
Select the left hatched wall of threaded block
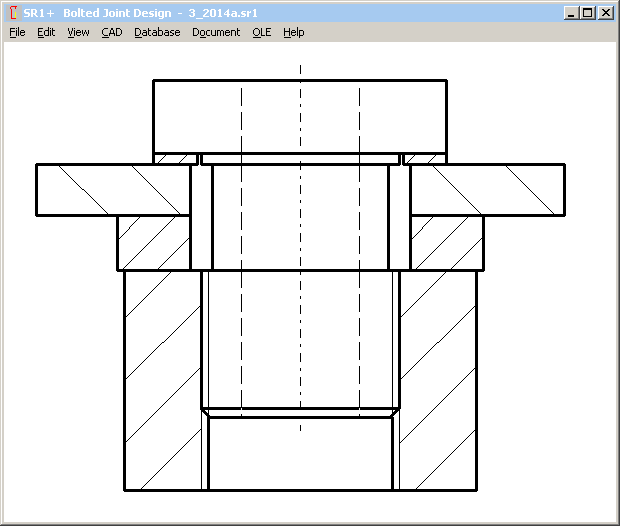(162, 380)
